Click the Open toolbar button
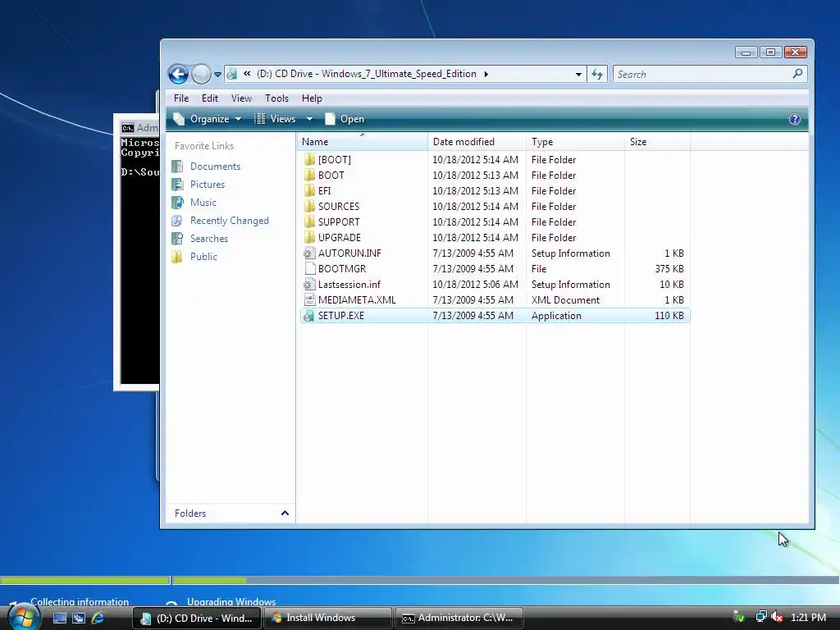 pyautogui.click(x=344, y=119)
